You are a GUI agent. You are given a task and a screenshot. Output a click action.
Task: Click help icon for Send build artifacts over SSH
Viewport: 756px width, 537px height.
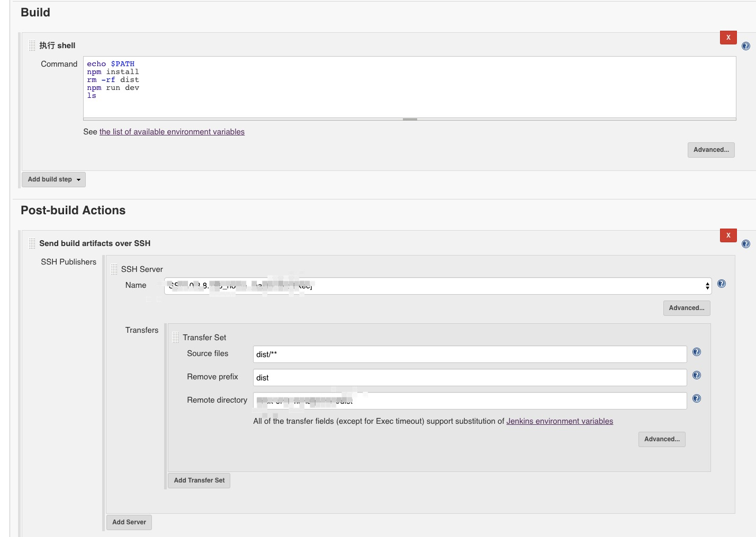[x=746, y=244]
